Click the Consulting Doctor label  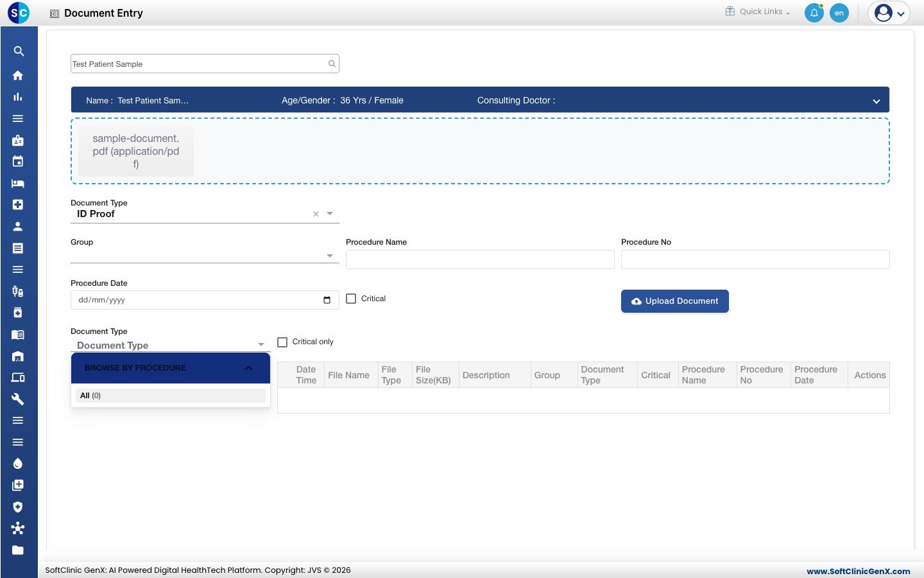click(x=516, y=101)
